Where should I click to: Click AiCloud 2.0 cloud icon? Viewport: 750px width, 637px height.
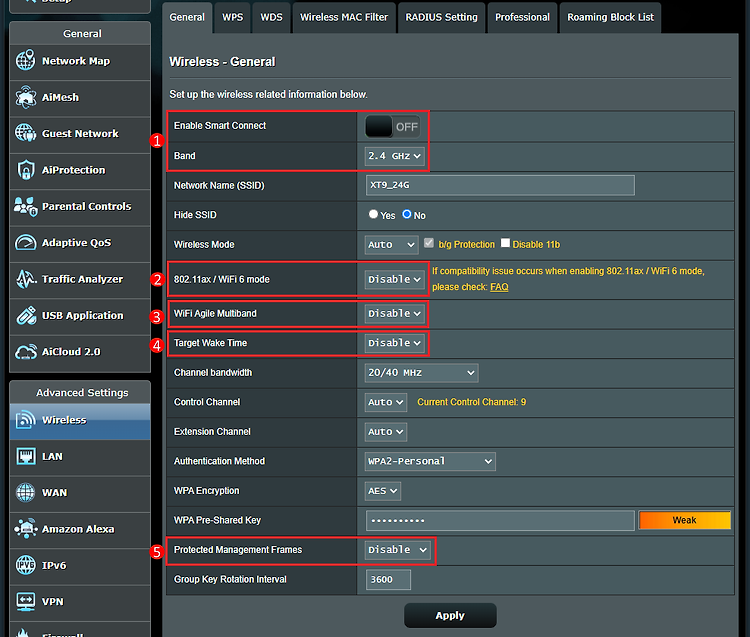click(25, 352)
